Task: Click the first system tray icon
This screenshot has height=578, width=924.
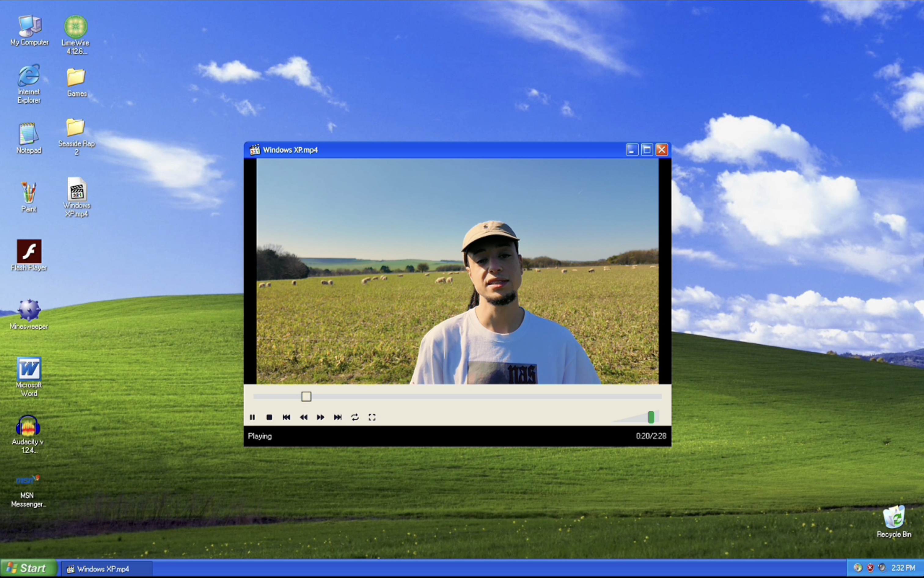Action: 858,568
